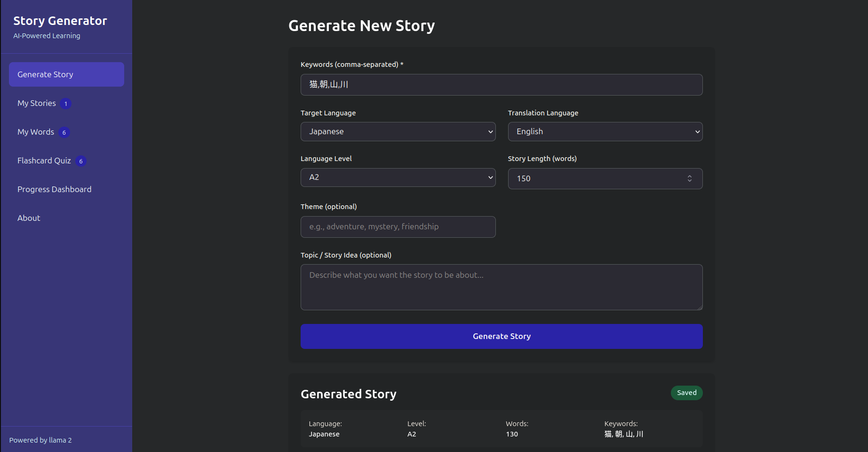The width and height of the screenshot is (868, 452).
Task: Click the green Saved badge
Action: 686,393
